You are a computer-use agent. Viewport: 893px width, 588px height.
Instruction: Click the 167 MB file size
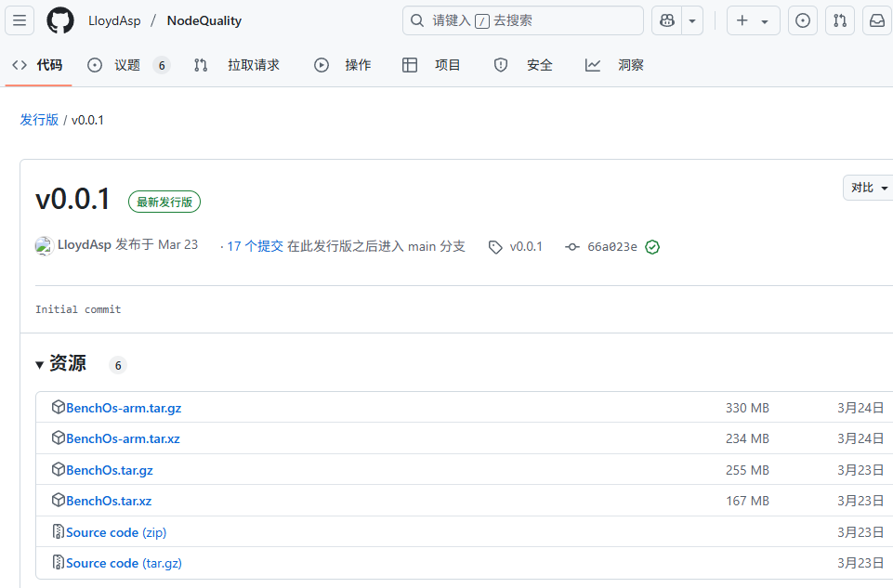click(747, 501)
